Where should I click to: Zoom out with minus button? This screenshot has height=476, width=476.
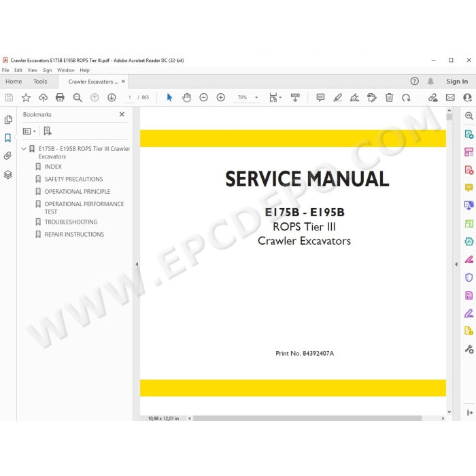coord(203,97)
